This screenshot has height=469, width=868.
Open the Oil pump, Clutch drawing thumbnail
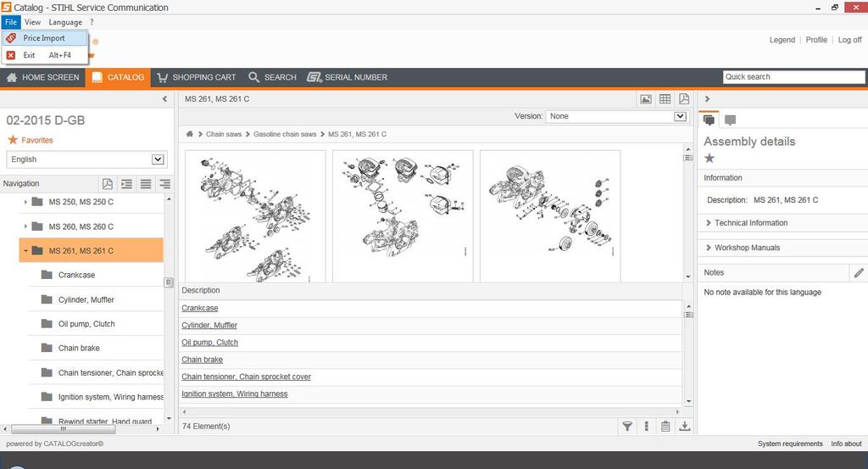pos(549,216)
